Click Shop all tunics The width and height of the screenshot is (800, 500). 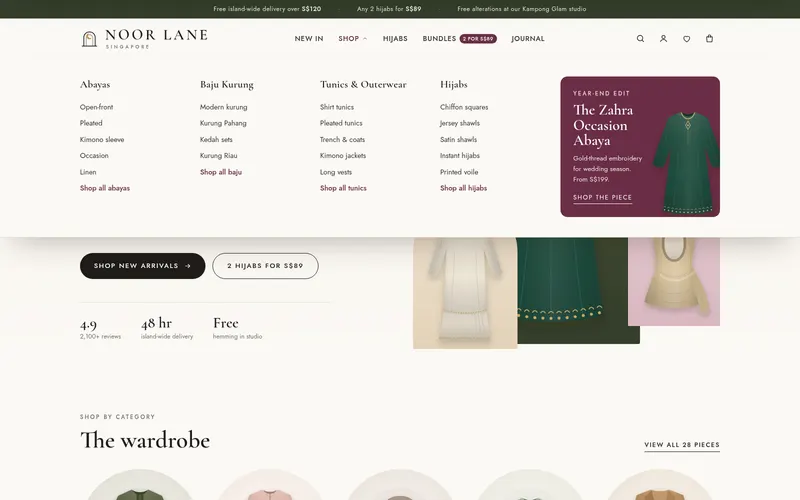pos(343,188)
